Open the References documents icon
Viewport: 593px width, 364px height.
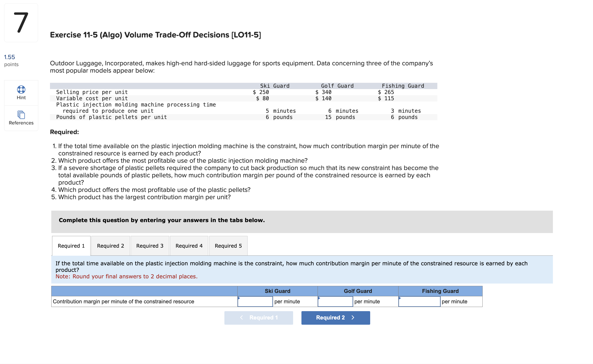[21, 115]
